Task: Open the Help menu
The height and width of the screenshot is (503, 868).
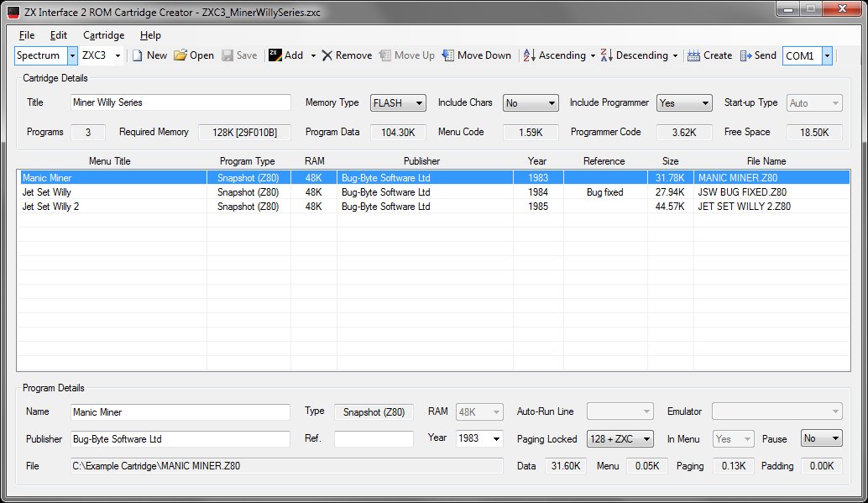Action: 150,35
